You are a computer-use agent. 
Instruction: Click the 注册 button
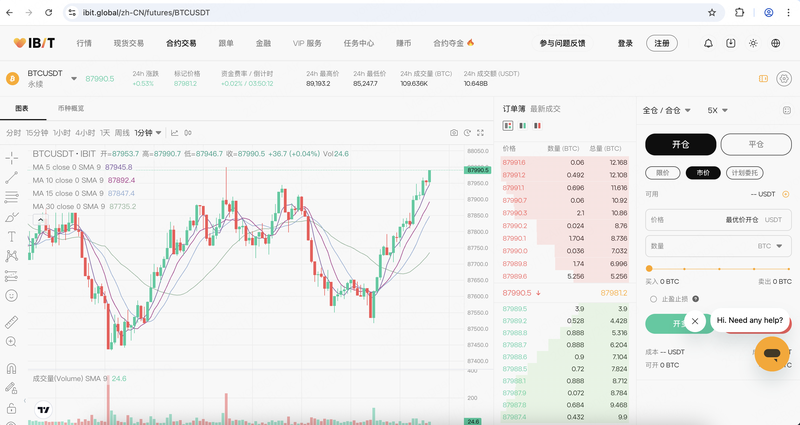point(662,43)
